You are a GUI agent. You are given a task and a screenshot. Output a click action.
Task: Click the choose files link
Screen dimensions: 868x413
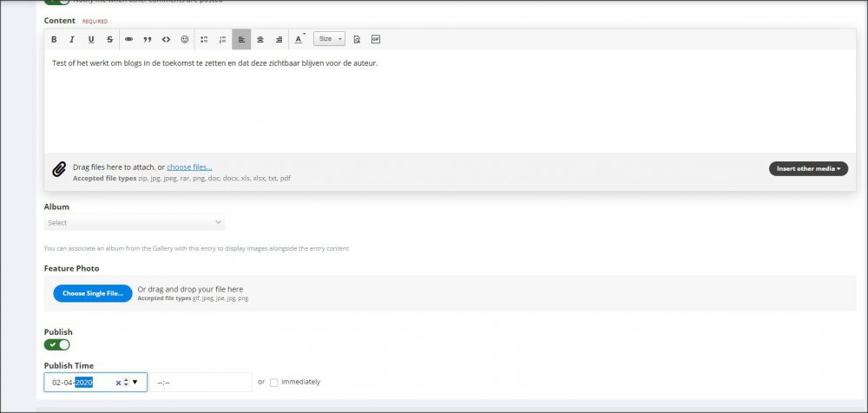click(189, 167)
